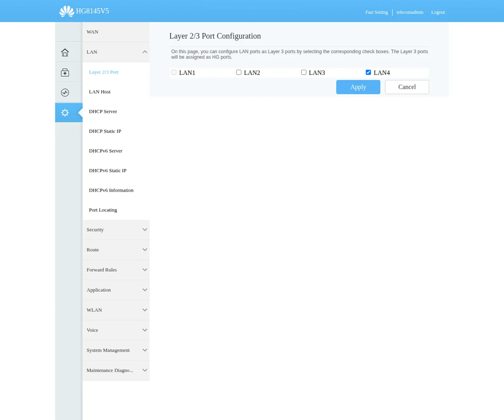The height and width of the screenshot is (420, 504).
Task: Click the Layer 2/3 Port Configuration heading
Action: pyautogui.click(x=215, y=36)
